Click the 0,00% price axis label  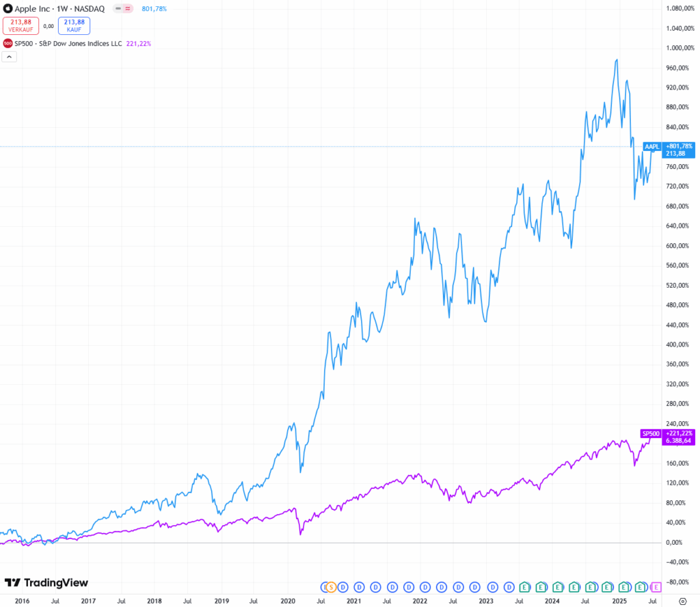click(674, 542)
